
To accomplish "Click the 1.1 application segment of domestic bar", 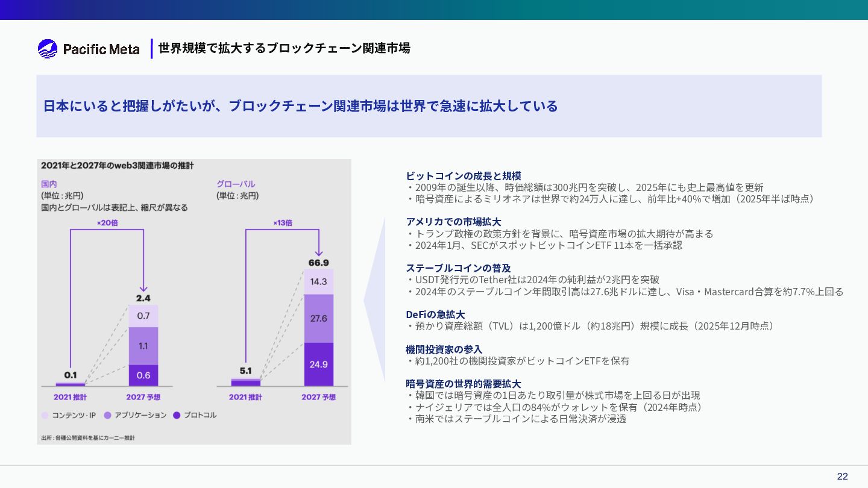I will [x=143, y=346].
